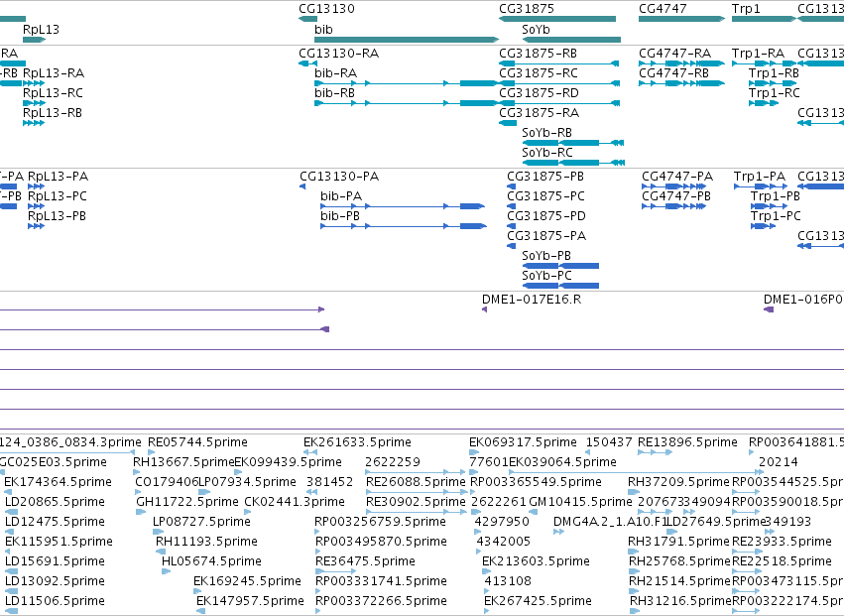Select the SoYb-RC transcript label
Screen dimensions: 844x616
click(546, 153)
